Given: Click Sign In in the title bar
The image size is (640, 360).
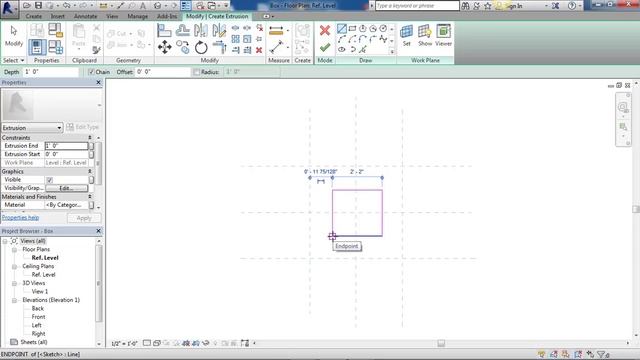Looking at the screenshot, I should coord(513,6).
